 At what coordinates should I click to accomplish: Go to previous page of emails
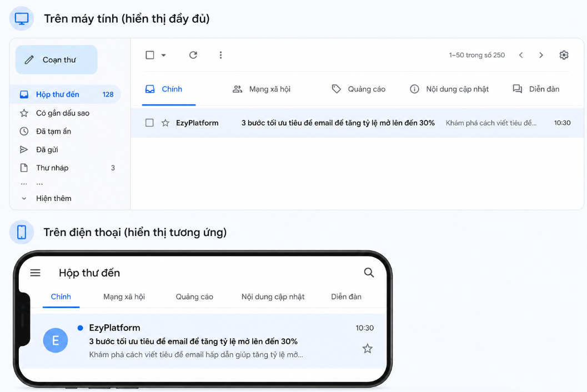tap(521, 55)
